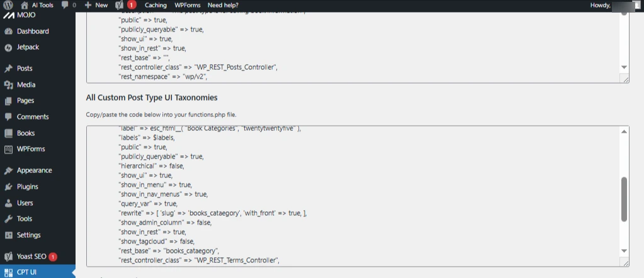Image resolution: width=644 pixels, height=278 pixels.
Task: Open the Settings sidebar item
Action: coord(28,235)
